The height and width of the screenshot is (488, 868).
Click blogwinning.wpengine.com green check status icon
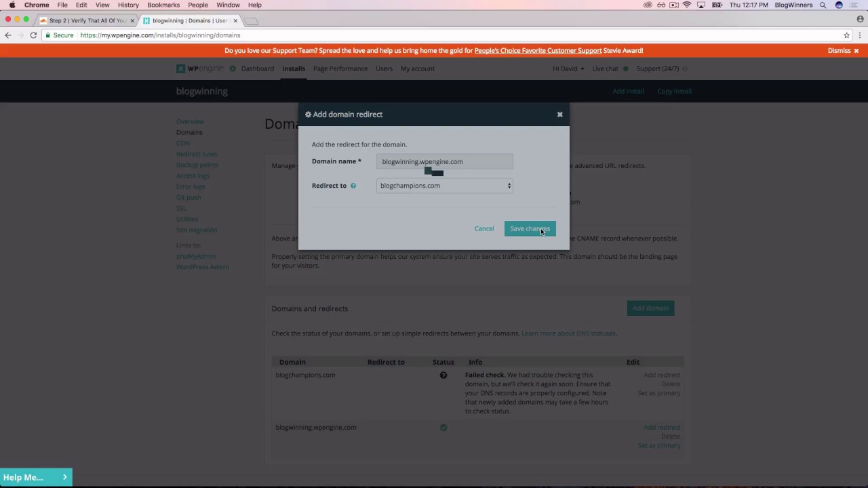point(443,428)
